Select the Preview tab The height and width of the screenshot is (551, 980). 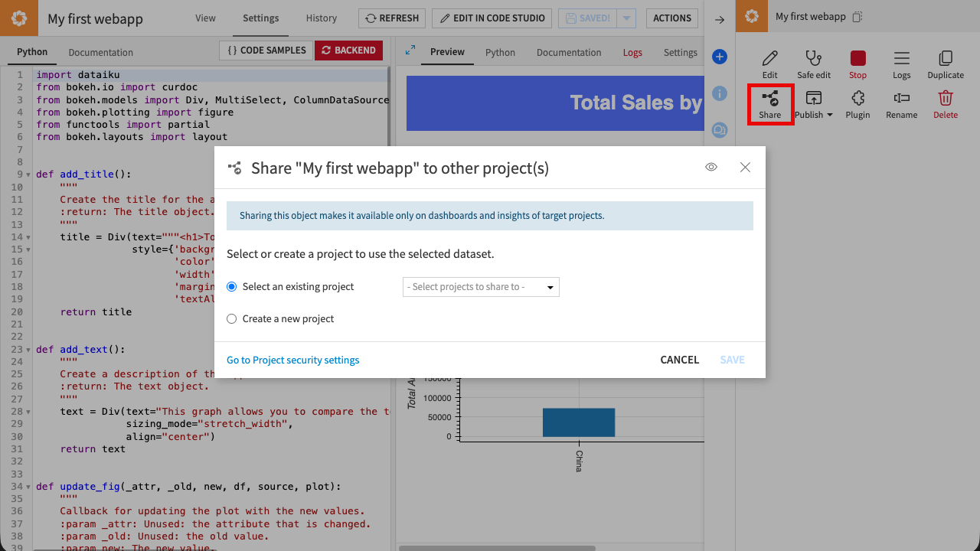click(x=447, y=52)
